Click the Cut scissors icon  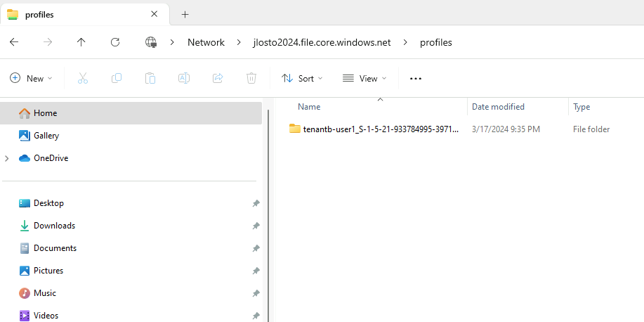tap(83, 78)
